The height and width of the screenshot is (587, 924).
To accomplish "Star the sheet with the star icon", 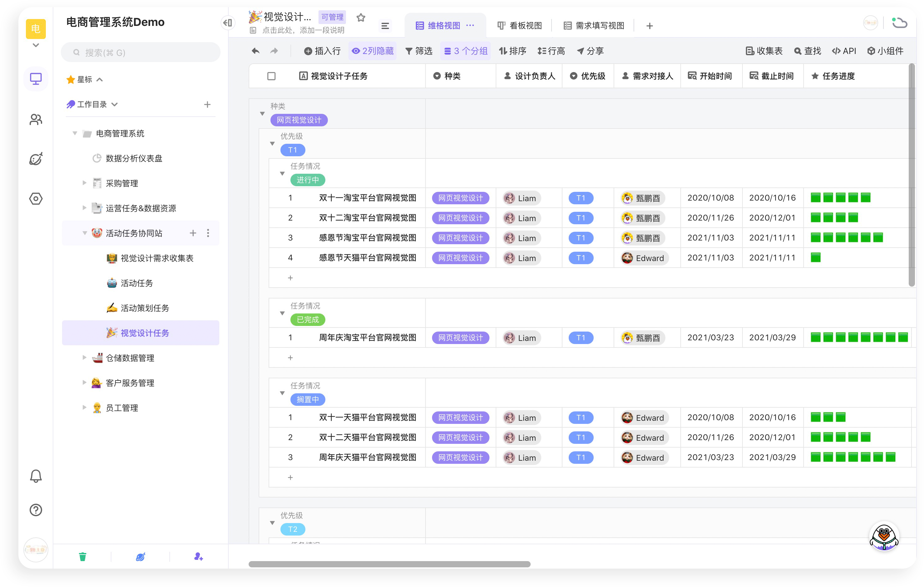I will click(x=361, y=18).
